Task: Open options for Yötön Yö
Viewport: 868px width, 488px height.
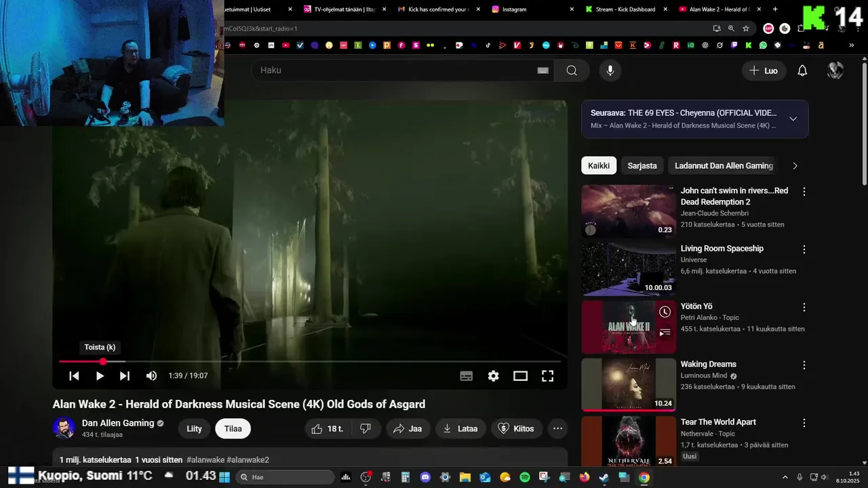Action: point(804,307)
